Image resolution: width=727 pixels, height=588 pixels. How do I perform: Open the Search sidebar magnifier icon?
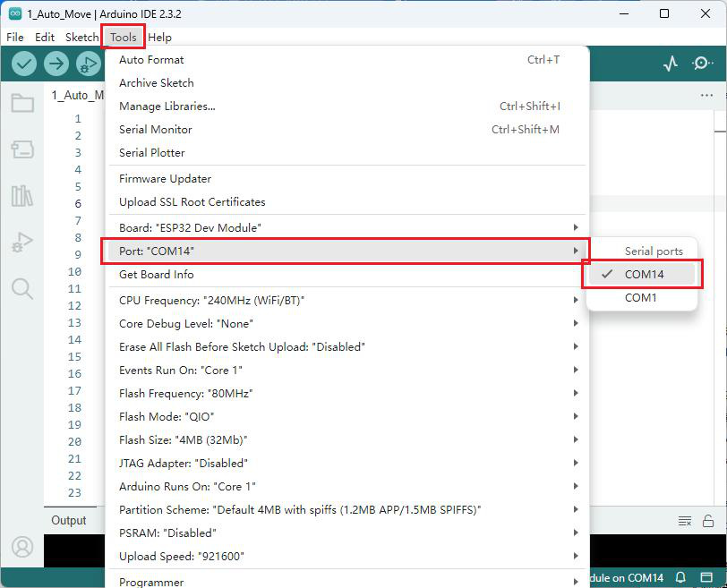pyautogui.click(x=22, y=289)
